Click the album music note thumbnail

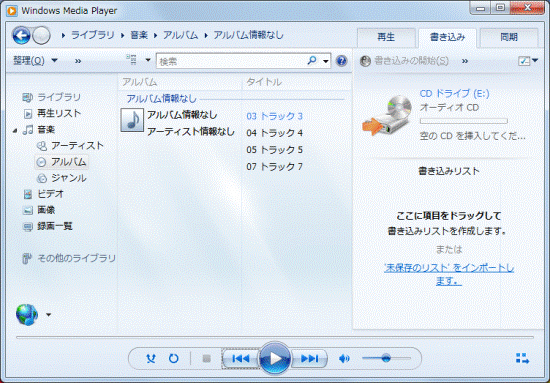click(x=132, y=120)
